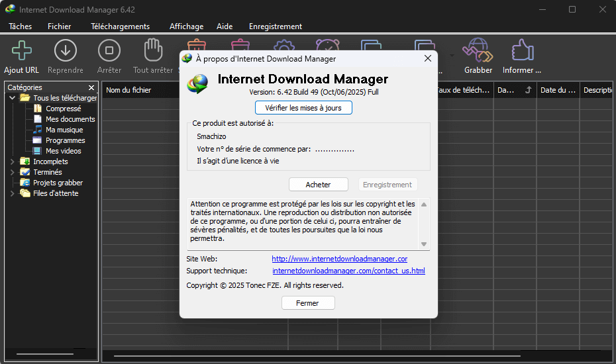Click the Files d'attente folder icon
Image resolution: width=616 pixels, height=364 pixels.
[25, 193]
